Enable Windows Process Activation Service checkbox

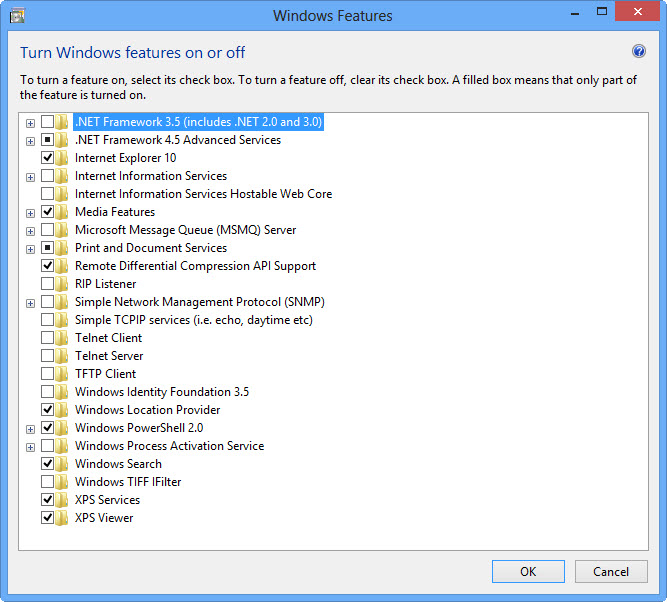pos(47,445)
